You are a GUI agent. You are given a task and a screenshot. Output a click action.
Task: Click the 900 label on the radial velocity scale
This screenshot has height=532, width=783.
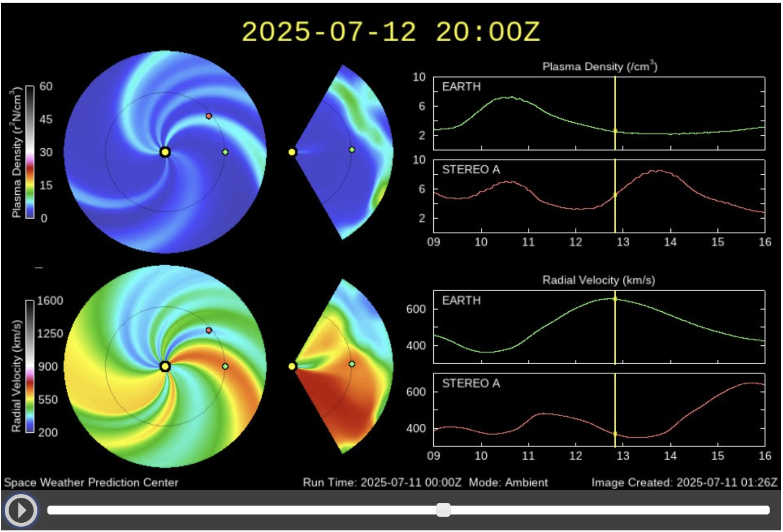(x=48, y=367)
